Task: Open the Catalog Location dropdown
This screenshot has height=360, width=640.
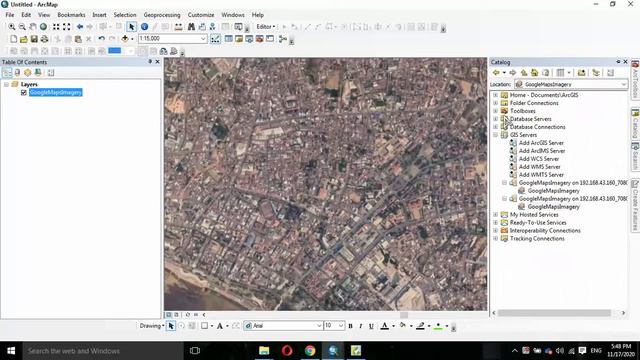Action: pyautogui.click(x=624, y=84)
